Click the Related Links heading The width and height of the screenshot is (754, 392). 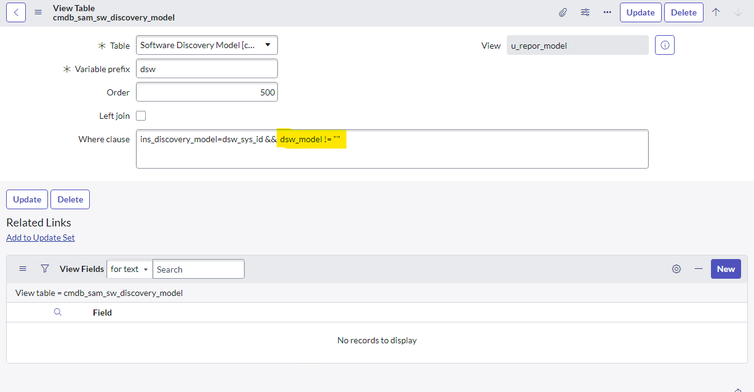click(38, 223)
